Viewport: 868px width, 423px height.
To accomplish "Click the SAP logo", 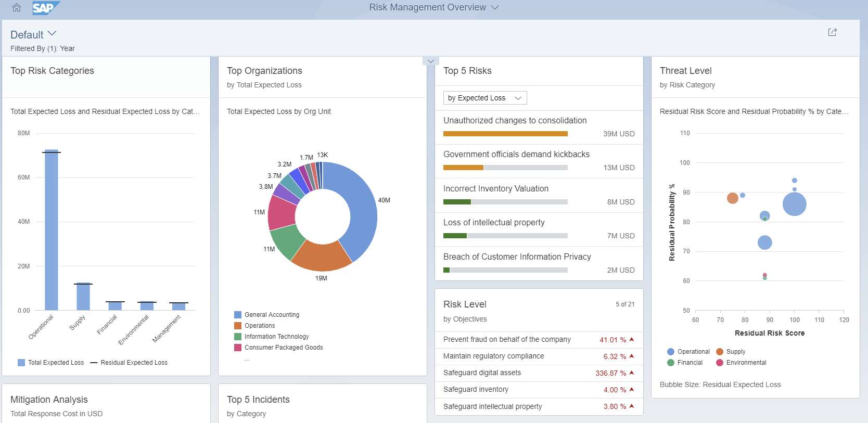I will click(46, 8).
